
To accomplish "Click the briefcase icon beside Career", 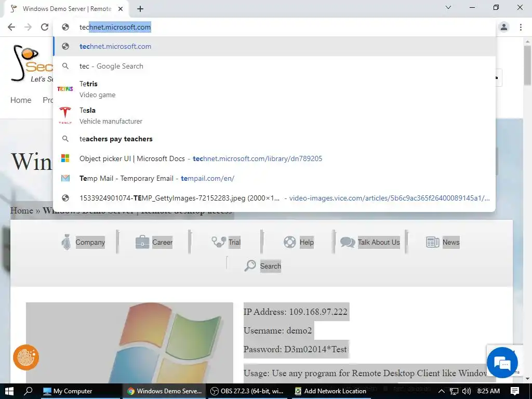I will 142,242.
